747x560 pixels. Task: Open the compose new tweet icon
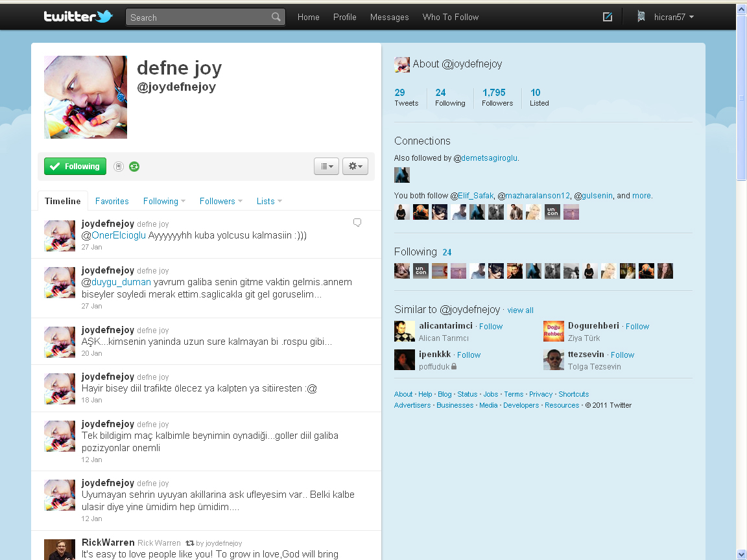tap(608, 17)
